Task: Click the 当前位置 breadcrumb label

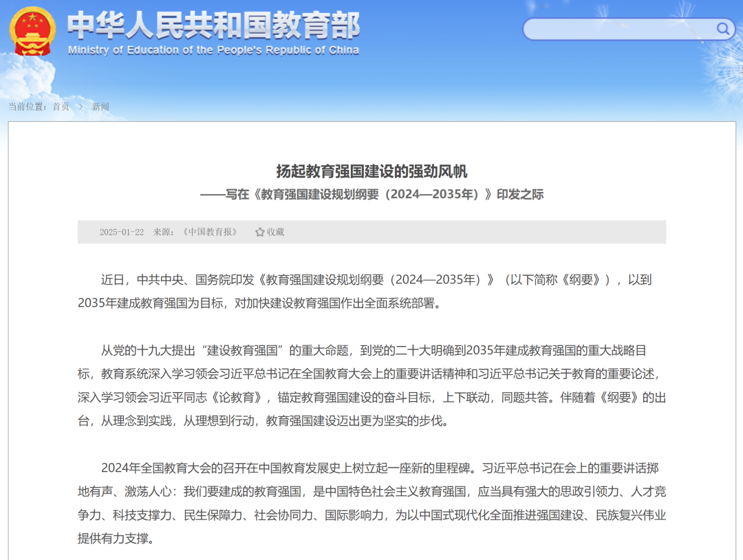Action: click(x=28, y=107)
